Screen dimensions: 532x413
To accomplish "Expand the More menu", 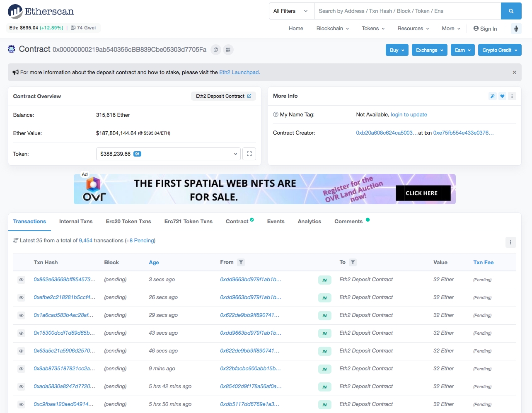I will pyautogui.click(x=451, y=29).
